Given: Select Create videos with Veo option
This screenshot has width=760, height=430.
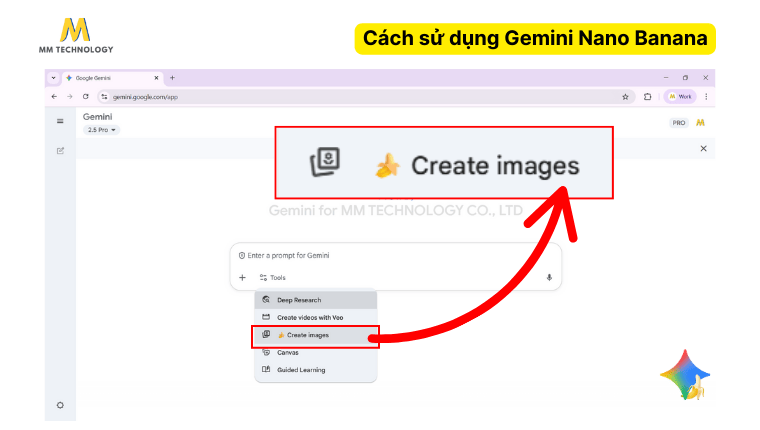Looking at the screenshot, I should 316,318.
